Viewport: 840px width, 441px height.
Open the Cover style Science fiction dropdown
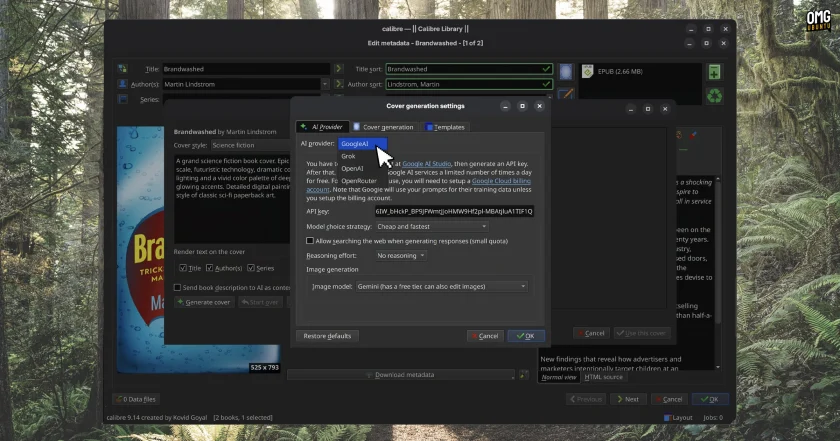tap(250, 145)
